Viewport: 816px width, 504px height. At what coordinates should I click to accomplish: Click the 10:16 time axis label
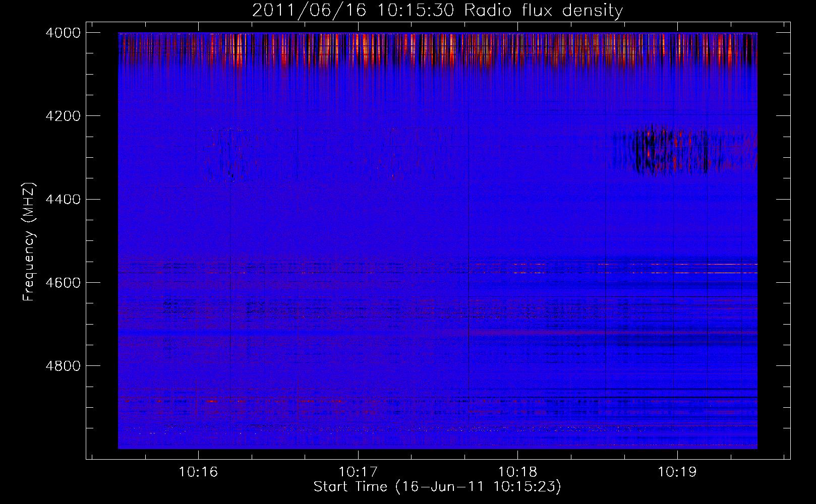[198, 472]
